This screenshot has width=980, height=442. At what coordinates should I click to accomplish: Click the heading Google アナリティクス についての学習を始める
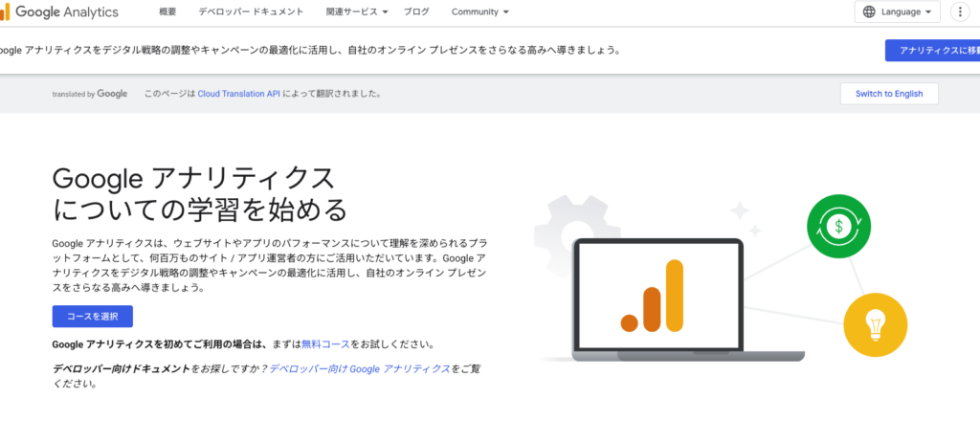200,194
